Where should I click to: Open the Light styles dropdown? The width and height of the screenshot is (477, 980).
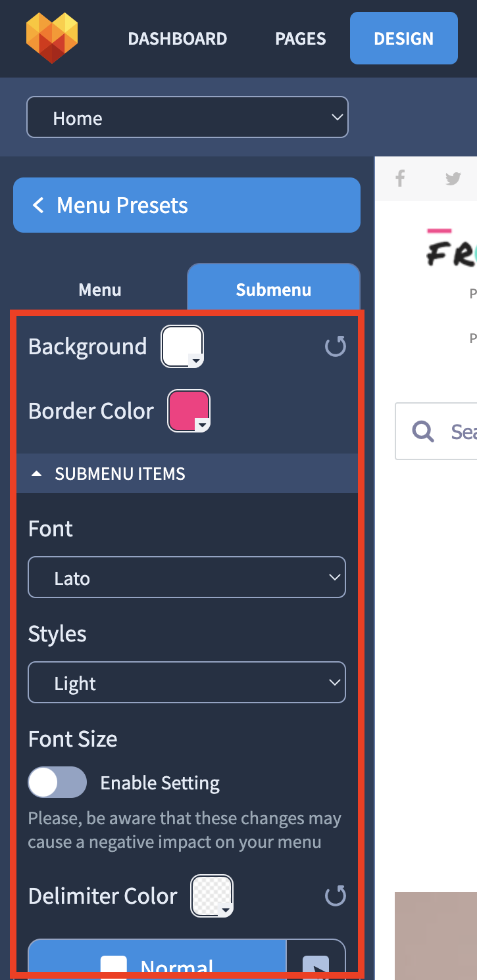[187, 682]
